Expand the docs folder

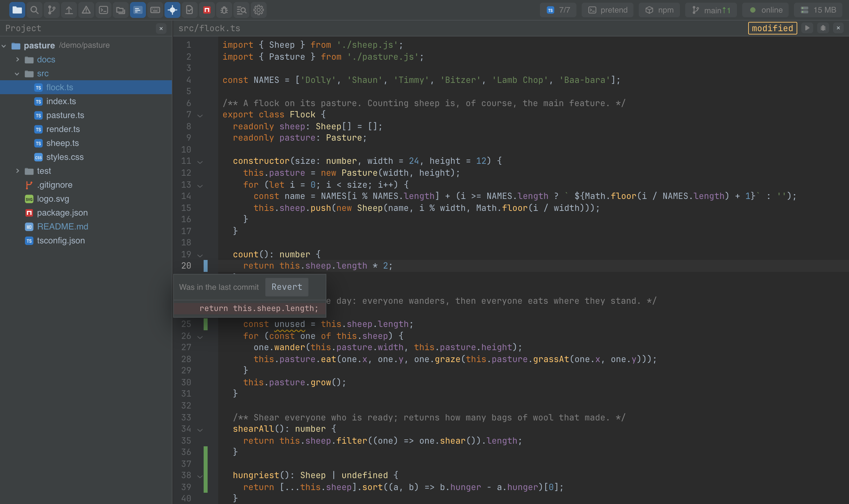point(18,59)
